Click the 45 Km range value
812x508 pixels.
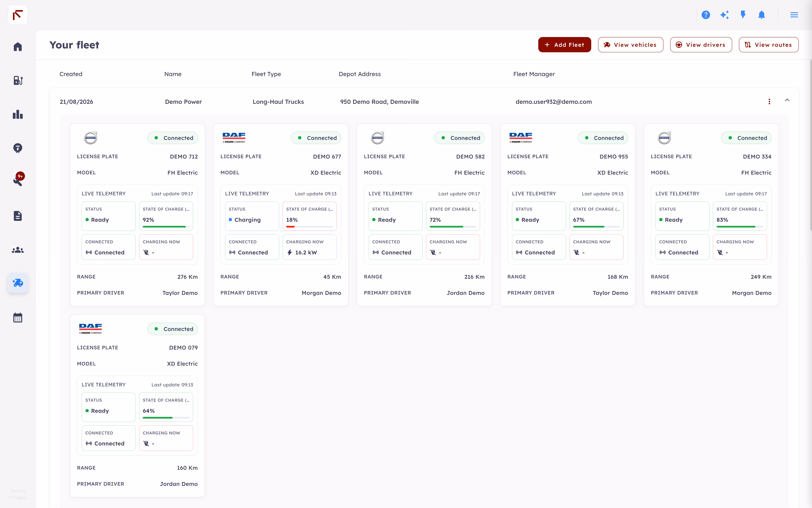[332, 277]
